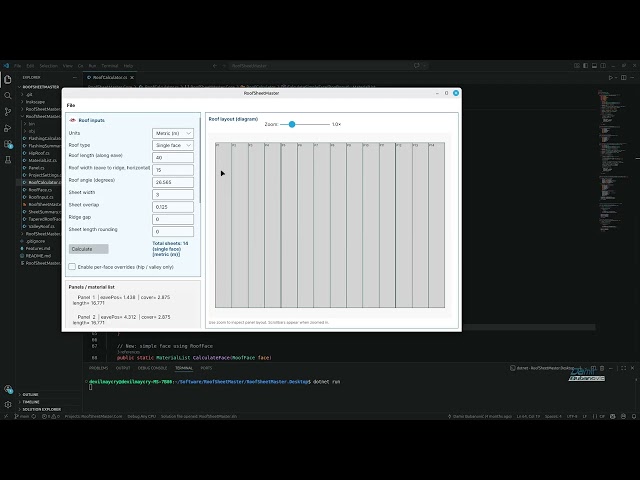Click the Calculate button
Viewport: 640px width, 480px height.
click(89, 249)
